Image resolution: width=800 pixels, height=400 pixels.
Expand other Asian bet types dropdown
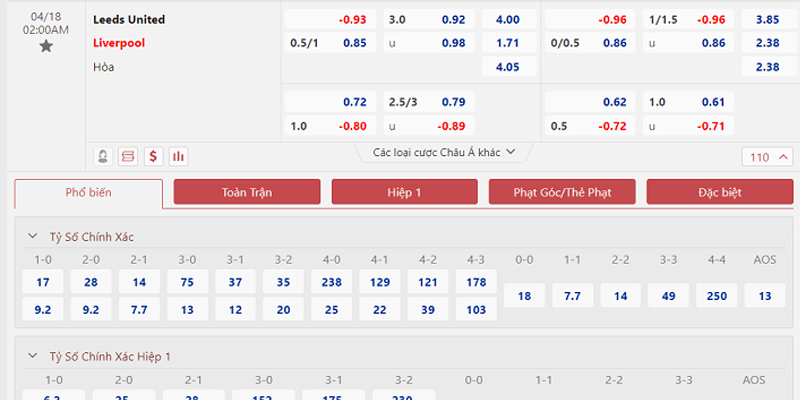(444, 152)
